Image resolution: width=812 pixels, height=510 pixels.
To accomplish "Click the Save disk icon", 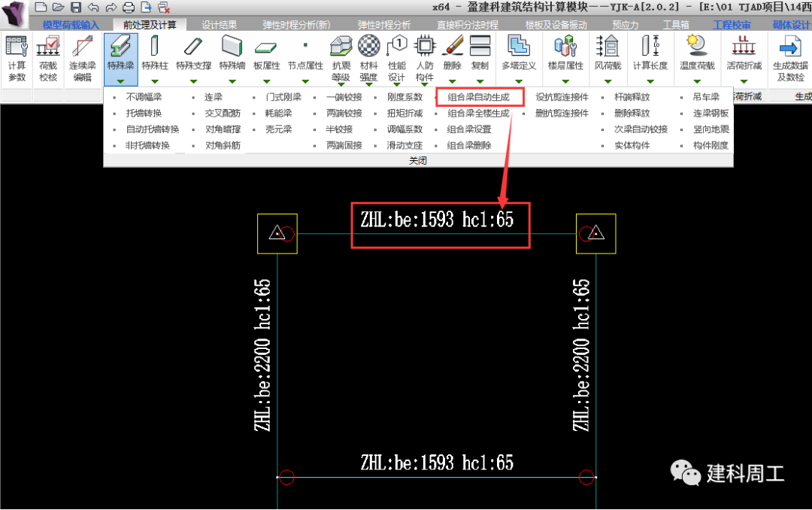I will coord(76,8).
